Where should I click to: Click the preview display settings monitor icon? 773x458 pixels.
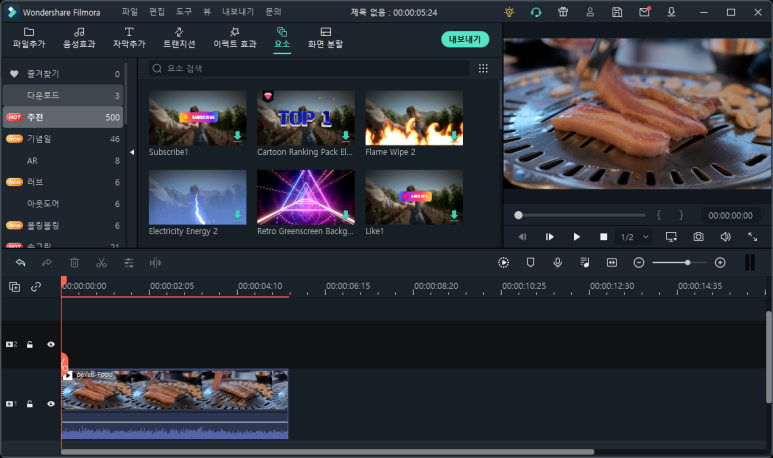pos(671,237)
